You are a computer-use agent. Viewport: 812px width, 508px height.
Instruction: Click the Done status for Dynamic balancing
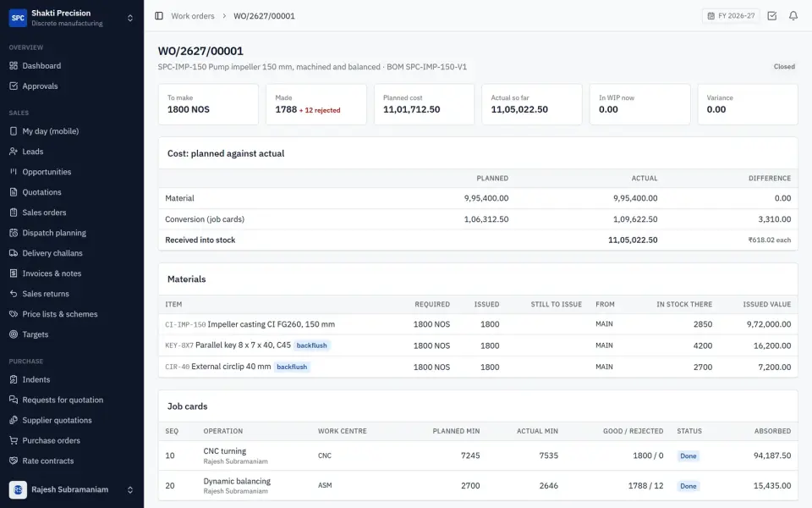click(x=689, y=486)
